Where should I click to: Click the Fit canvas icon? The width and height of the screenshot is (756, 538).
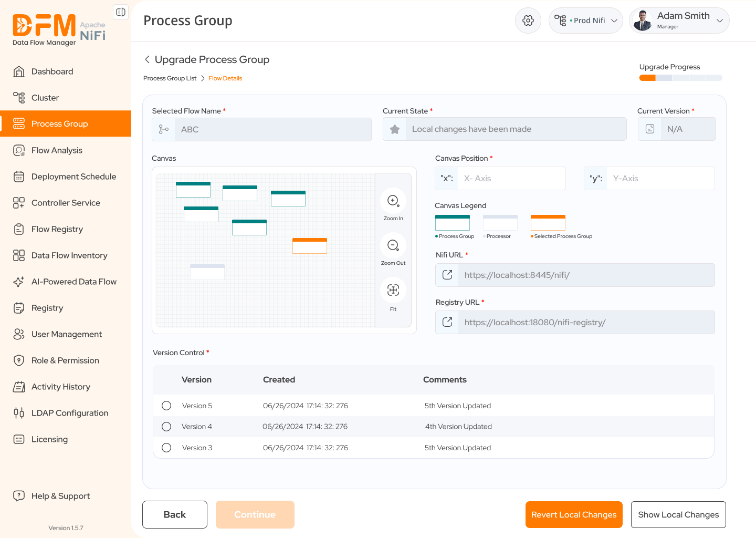coord(393,290)
